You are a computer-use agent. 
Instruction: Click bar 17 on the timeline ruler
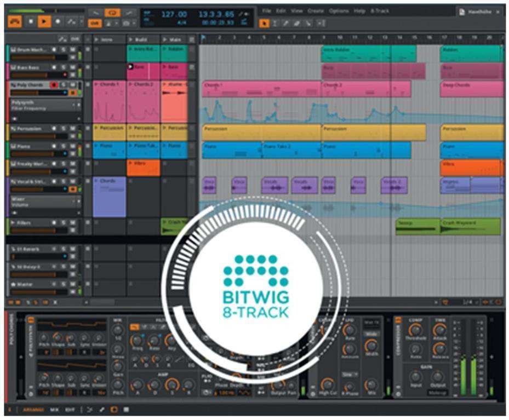click(444, 38)
